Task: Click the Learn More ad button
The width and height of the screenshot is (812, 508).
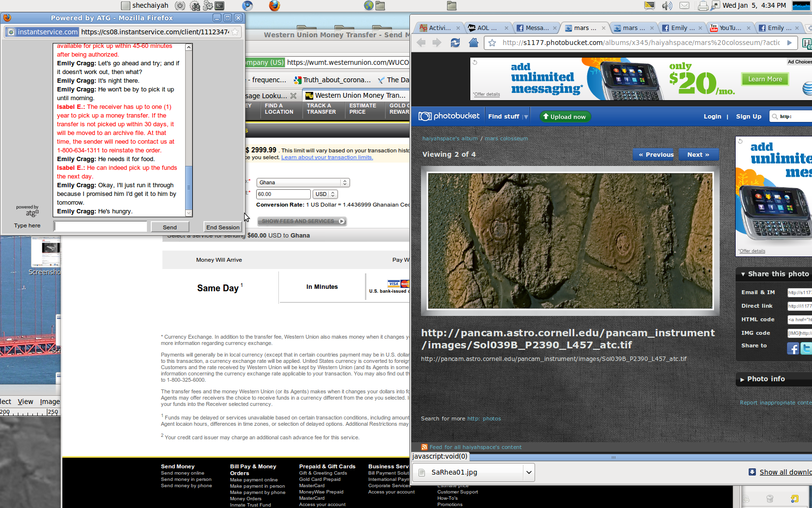Action: click(x=765, y=79)
